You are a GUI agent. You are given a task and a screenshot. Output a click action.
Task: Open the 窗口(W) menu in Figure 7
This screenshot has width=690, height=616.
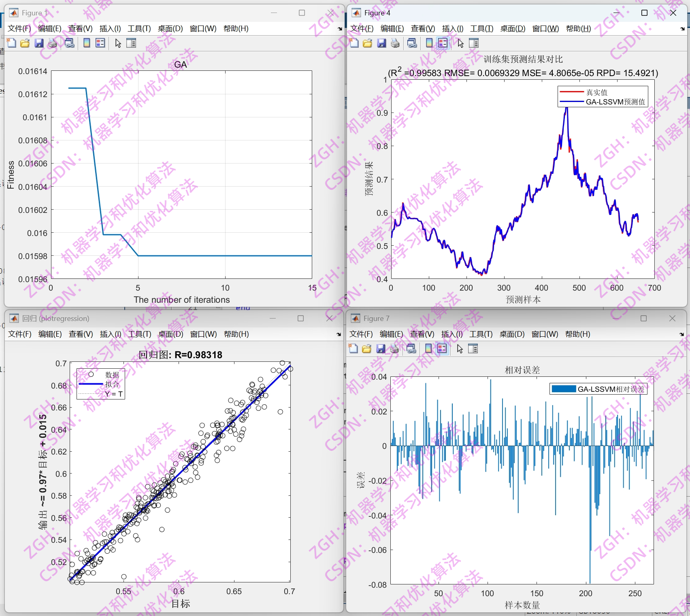545,334
